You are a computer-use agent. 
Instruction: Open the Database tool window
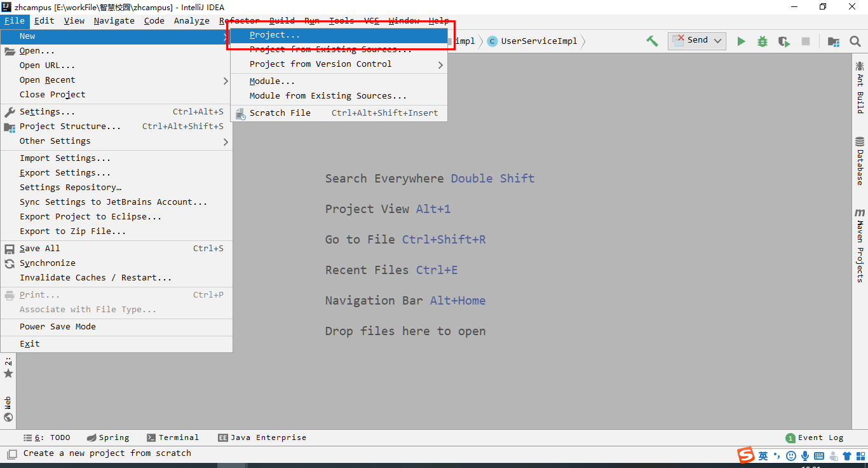[860, 159]
